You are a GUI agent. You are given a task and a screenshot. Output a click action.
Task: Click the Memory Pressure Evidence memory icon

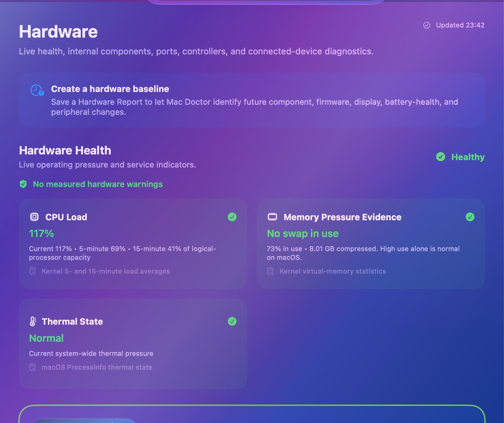click(272, 217)
